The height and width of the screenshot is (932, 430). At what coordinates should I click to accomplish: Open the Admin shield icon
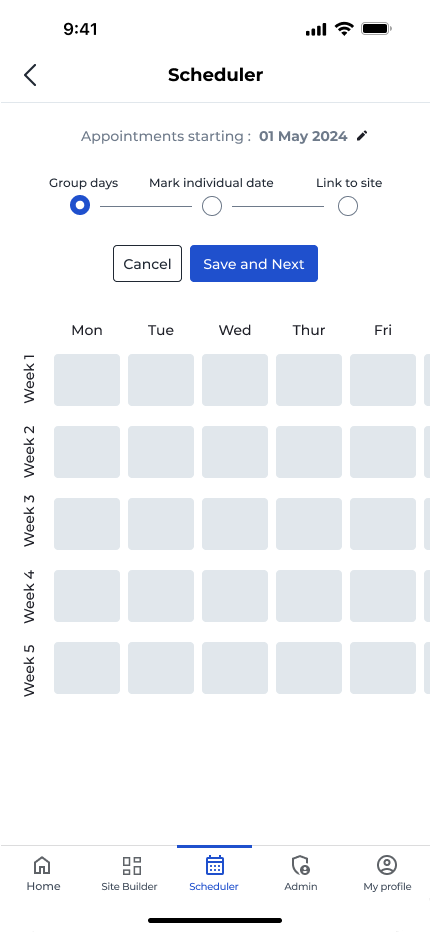(301, 865)
